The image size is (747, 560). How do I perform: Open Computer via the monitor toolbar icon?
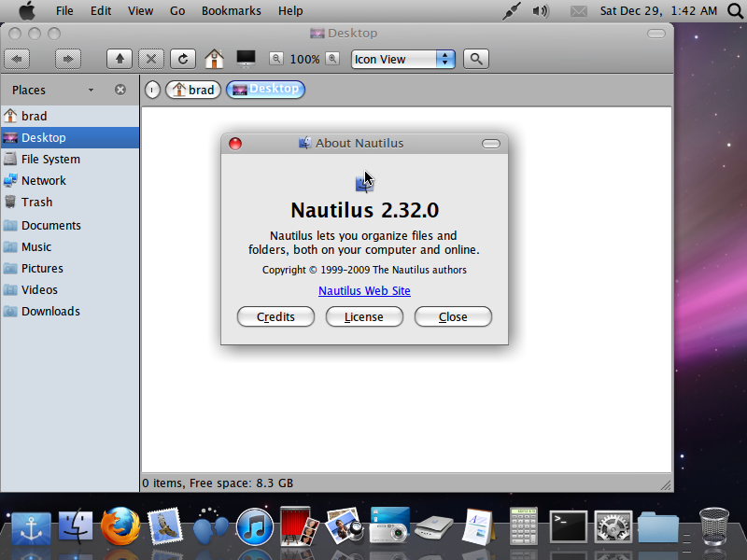pyautogui.click(x=246, y=59)
